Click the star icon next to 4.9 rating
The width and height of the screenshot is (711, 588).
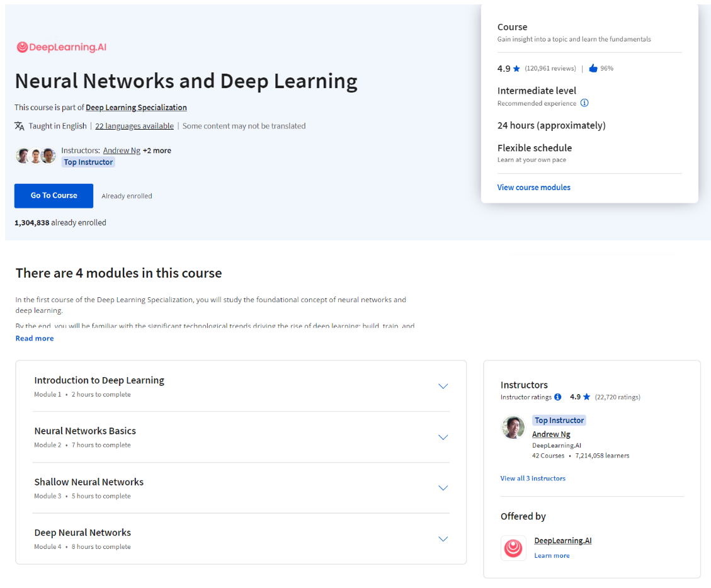click(x=518, y=68)
